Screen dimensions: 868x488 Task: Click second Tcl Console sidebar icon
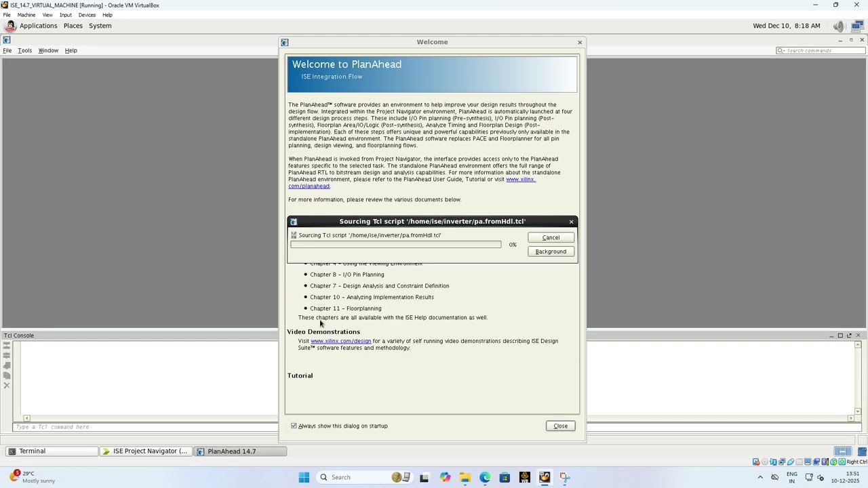point(7,355)
